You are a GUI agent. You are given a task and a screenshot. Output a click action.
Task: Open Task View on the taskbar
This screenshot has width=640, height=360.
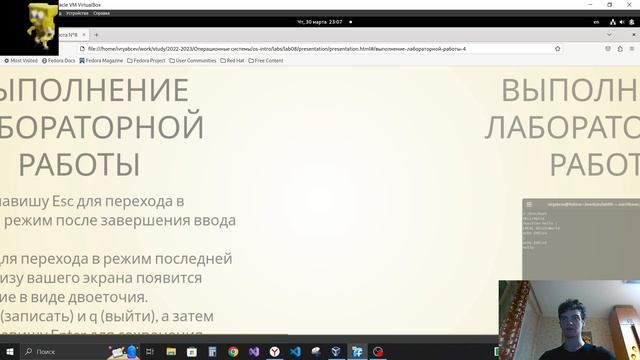point(149,351)
